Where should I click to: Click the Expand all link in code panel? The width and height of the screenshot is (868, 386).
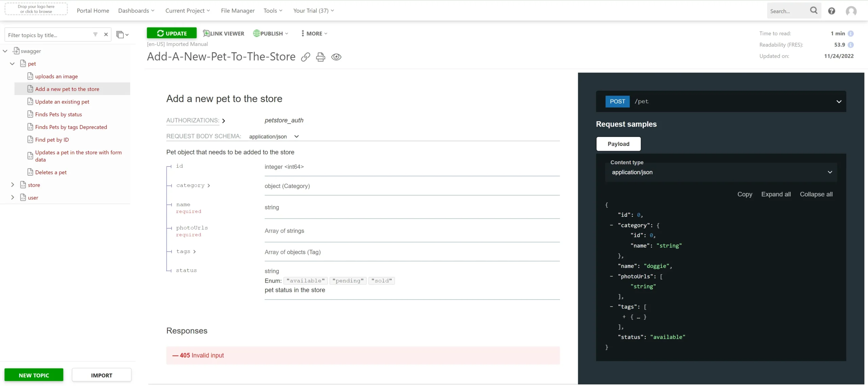(776, 194)
